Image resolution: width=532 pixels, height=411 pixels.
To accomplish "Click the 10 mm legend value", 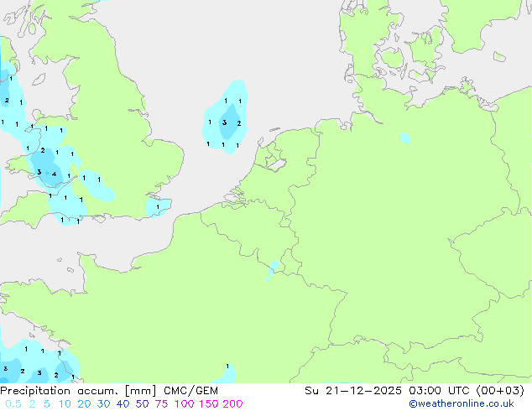I will [65, 404].
